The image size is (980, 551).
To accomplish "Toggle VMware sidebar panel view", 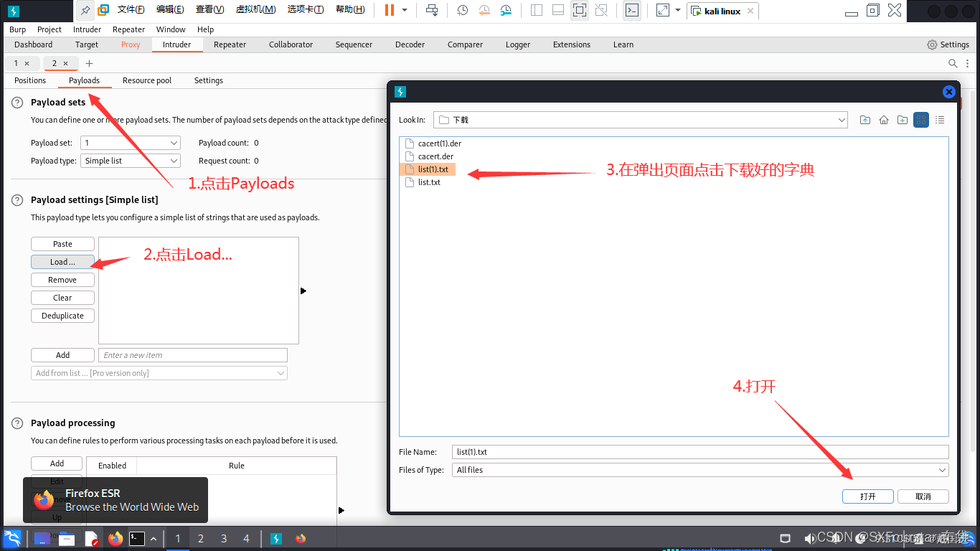I will click(x=537, y=10).
